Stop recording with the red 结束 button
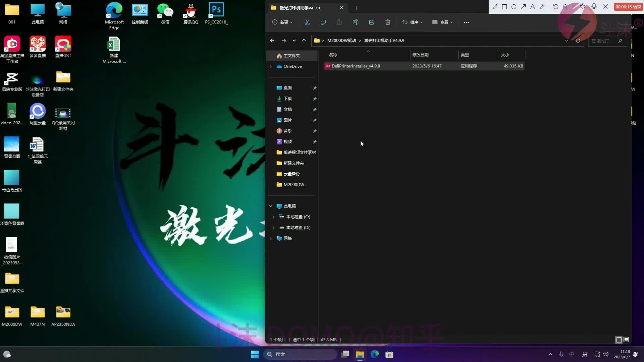The width and height of the screenshot is (644, 362). pos(628,7)
